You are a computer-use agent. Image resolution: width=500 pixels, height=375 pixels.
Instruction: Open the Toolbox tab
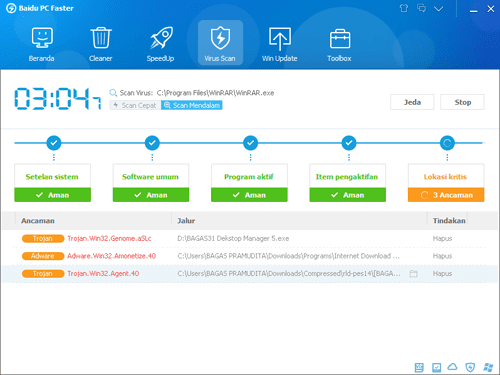[339, 44]
